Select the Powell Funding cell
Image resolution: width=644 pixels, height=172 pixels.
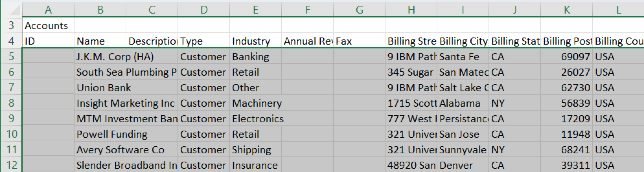[112, 134]
